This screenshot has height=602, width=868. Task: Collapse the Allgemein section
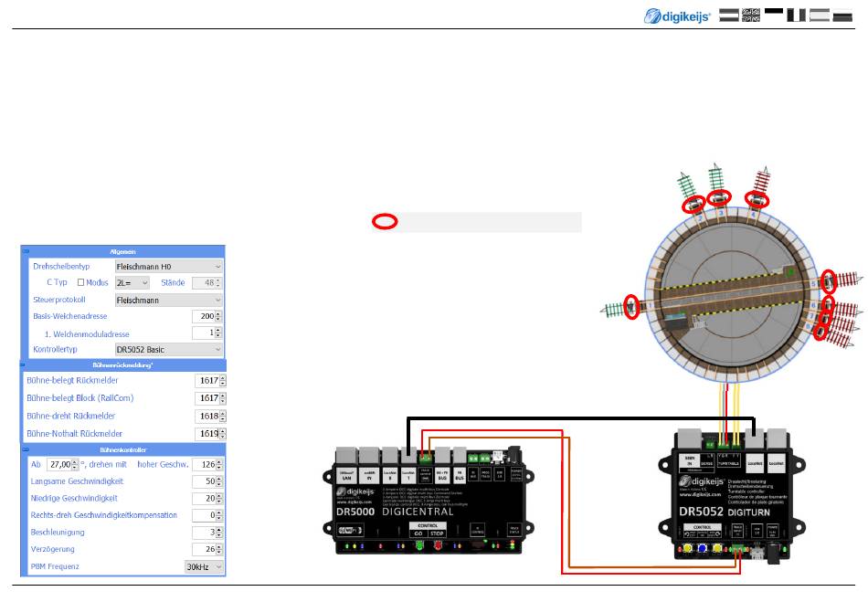26,250
